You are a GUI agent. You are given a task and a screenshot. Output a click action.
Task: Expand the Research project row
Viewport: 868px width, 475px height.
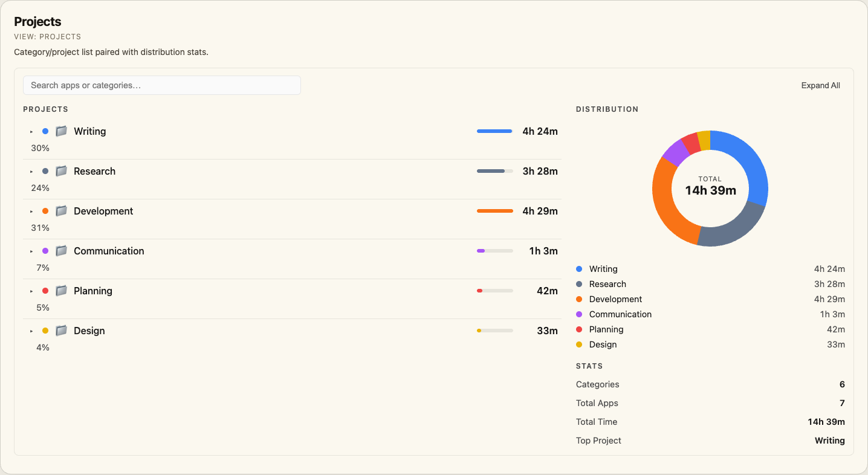coord(31,171)
